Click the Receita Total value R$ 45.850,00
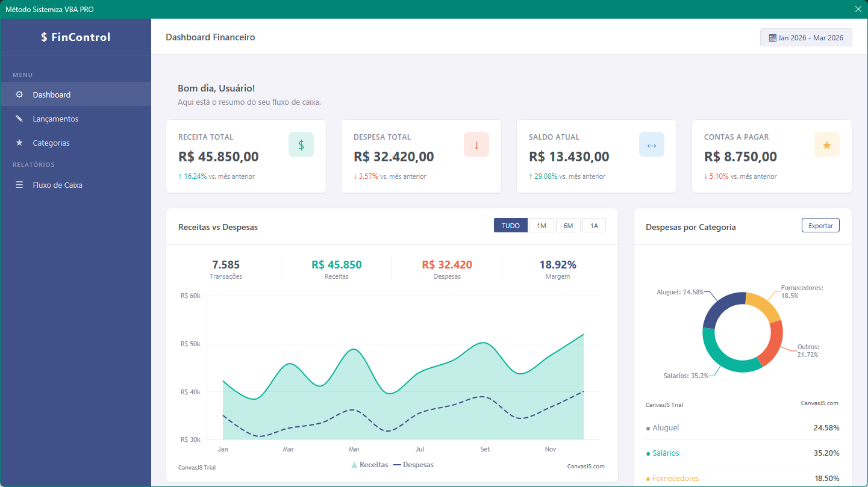Viewport: 868px width, 487px height. tap(219, 157)
